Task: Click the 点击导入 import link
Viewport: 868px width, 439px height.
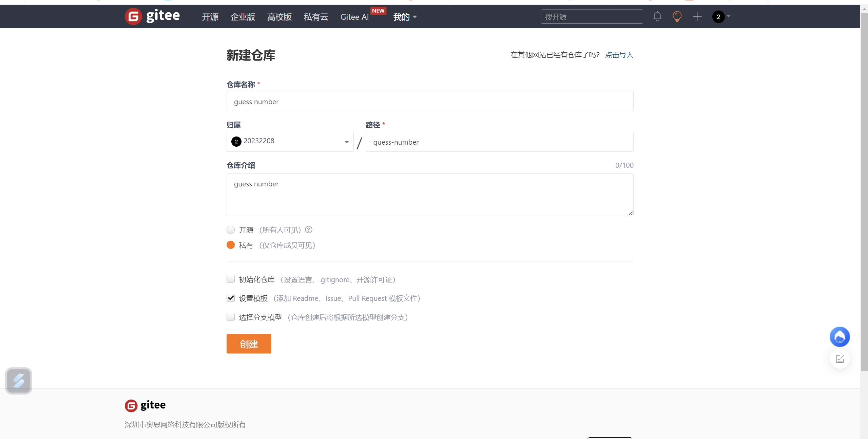Action: coord(619,55)
